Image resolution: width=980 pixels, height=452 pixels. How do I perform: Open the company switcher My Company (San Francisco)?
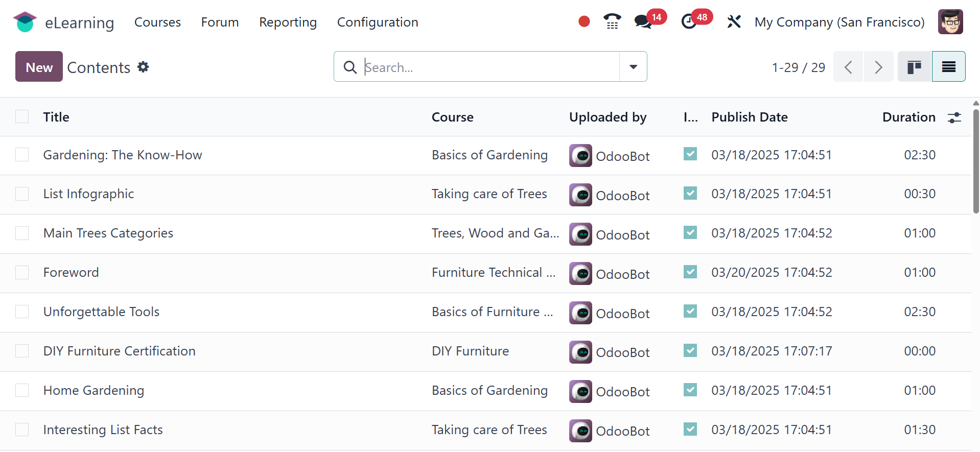tap(839, 22)
